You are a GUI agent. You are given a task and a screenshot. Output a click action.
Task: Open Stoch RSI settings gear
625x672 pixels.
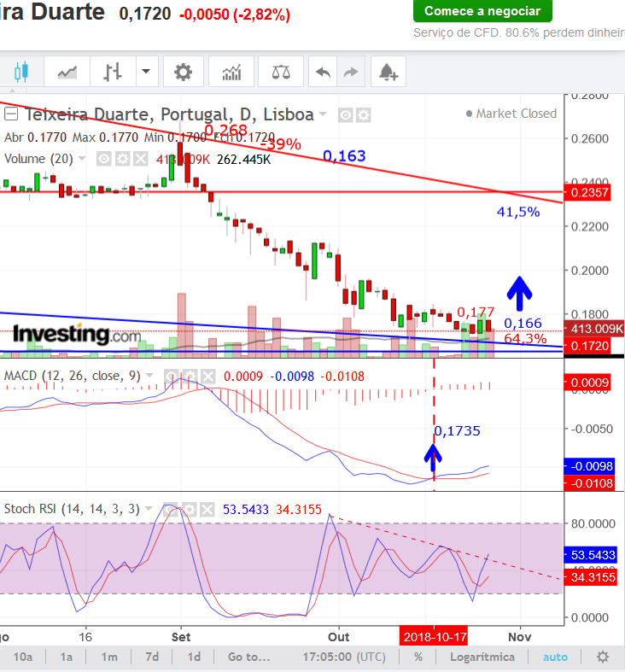189,510
